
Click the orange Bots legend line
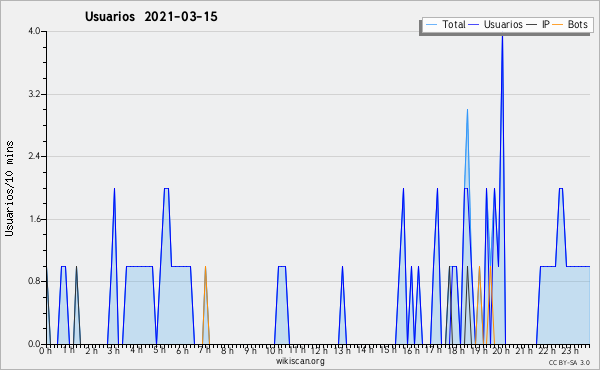558,25
